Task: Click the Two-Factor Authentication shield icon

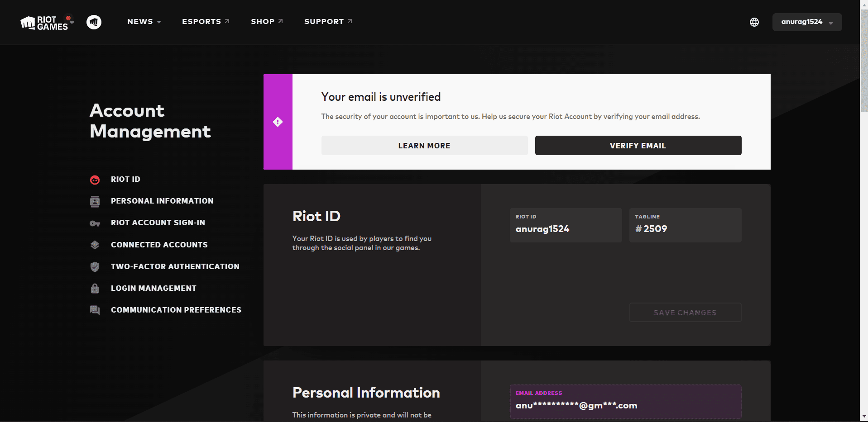Action: 95,267
